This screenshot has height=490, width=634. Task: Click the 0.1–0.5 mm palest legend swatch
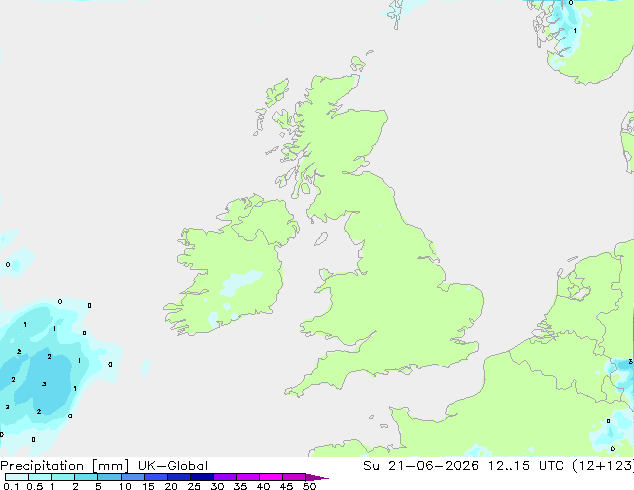pos(17,477)
